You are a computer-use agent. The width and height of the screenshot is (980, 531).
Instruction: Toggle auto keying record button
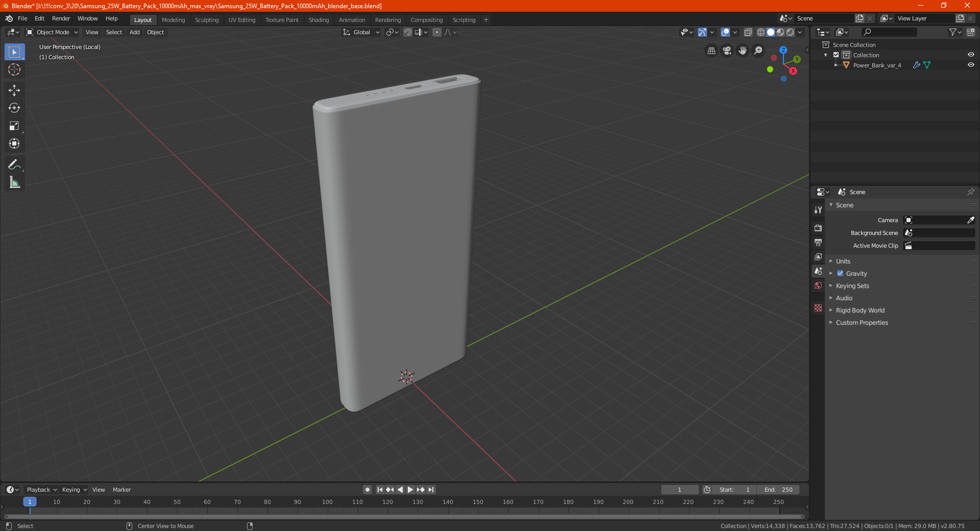[367, 490]
